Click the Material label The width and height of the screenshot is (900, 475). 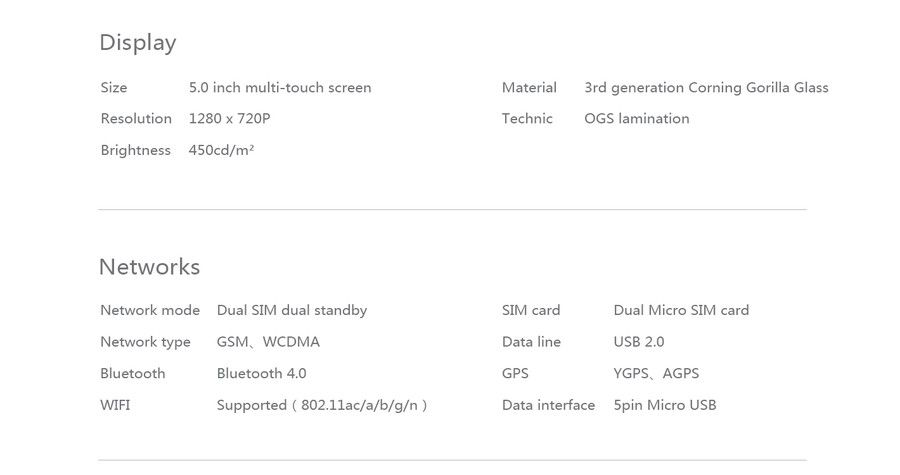click(529, 87)
